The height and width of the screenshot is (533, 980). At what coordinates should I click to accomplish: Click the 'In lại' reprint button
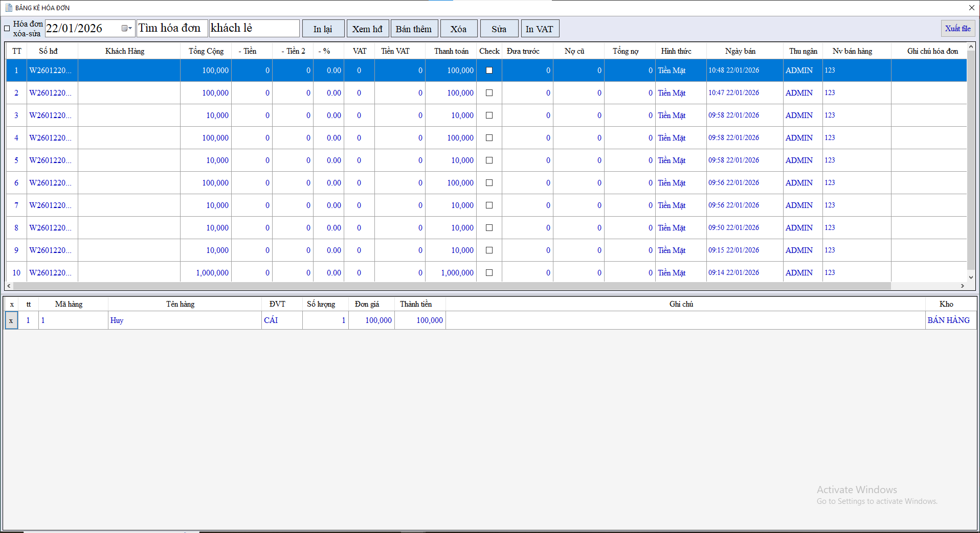coord(323,29)
